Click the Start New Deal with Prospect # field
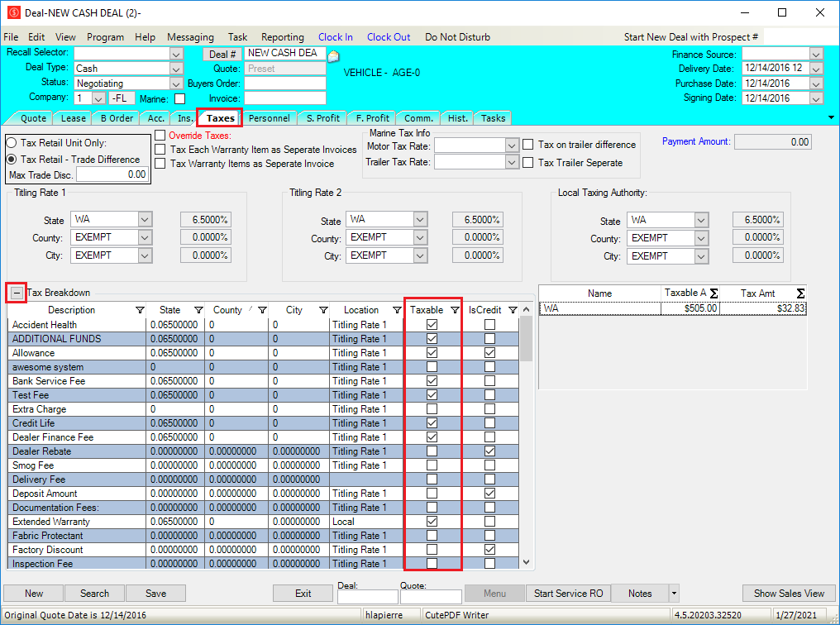 (800, 37)
